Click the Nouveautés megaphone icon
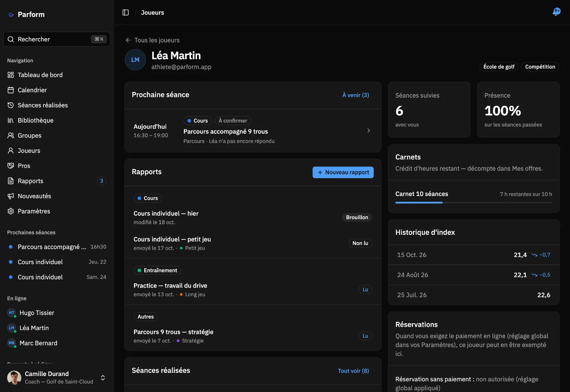 click(x=11, y=196)
